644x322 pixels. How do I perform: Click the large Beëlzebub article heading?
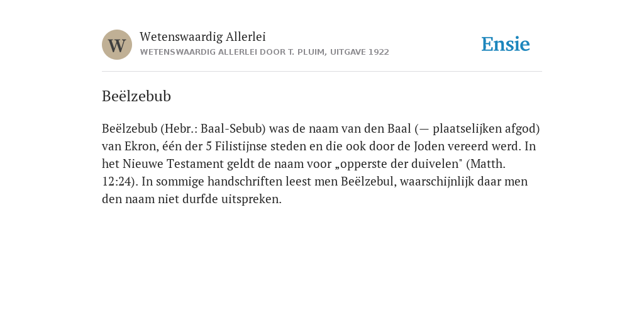coord(136,96)
